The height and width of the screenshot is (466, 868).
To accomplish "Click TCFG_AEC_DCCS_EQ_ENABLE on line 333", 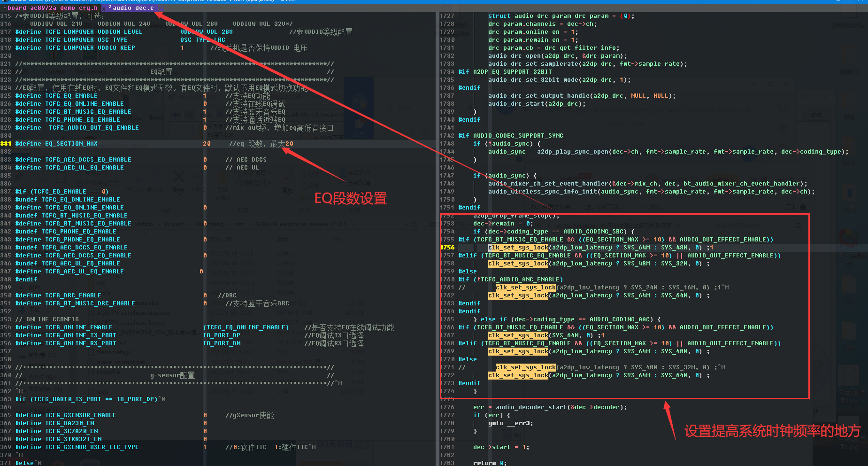I will pos(88,160).
